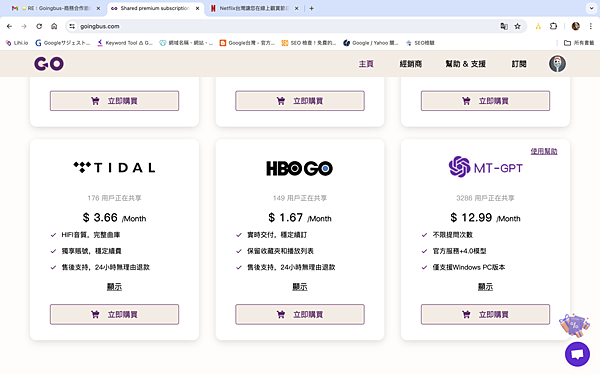Open the Google台灣 bookmark

point(247,43)
